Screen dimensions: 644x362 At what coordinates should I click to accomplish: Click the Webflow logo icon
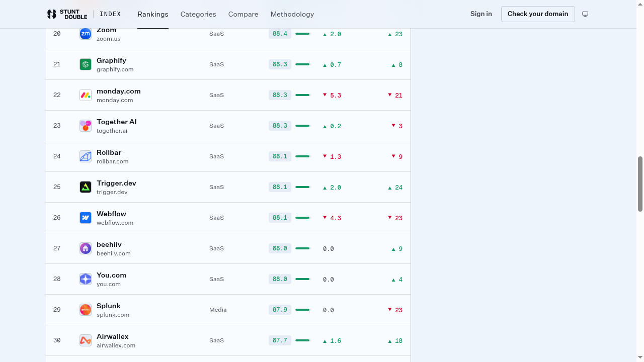(x=86, y=218)
